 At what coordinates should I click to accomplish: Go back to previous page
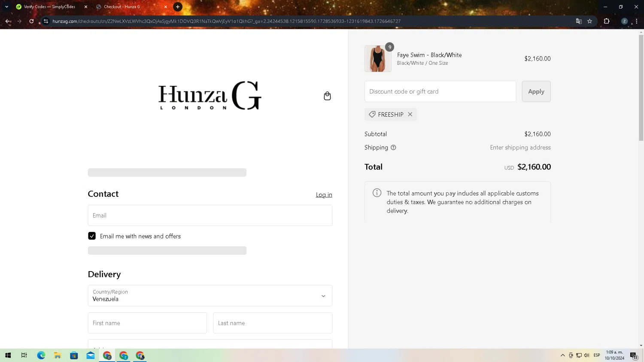click(8, 21)
